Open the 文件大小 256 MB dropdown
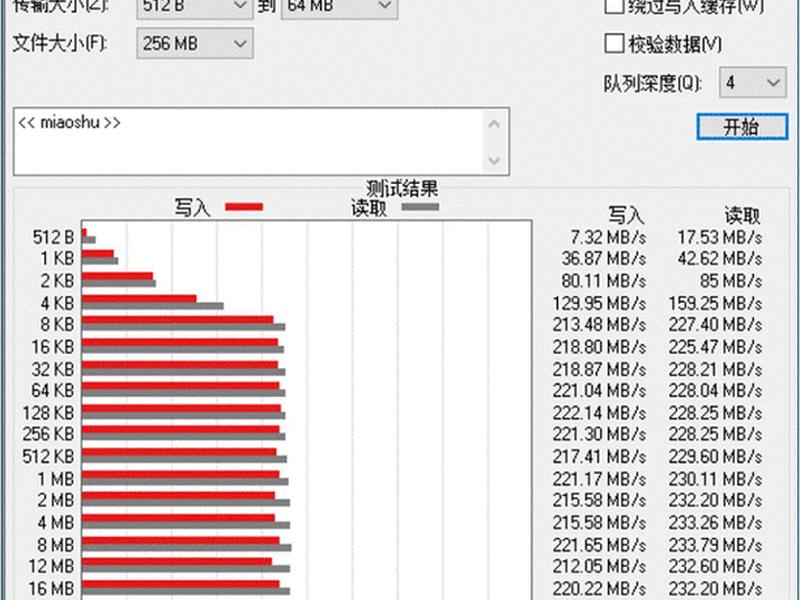 click(195, 43)
